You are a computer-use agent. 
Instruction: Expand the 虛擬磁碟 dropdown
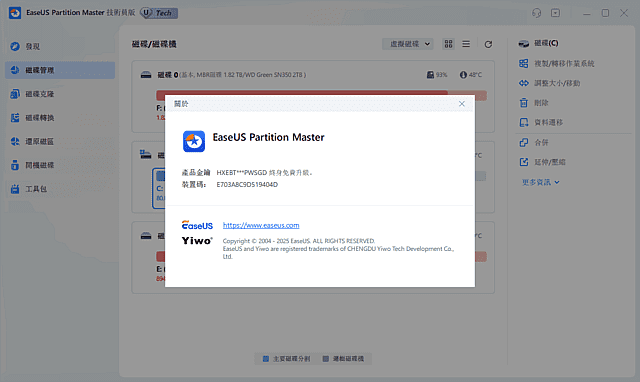407,44
